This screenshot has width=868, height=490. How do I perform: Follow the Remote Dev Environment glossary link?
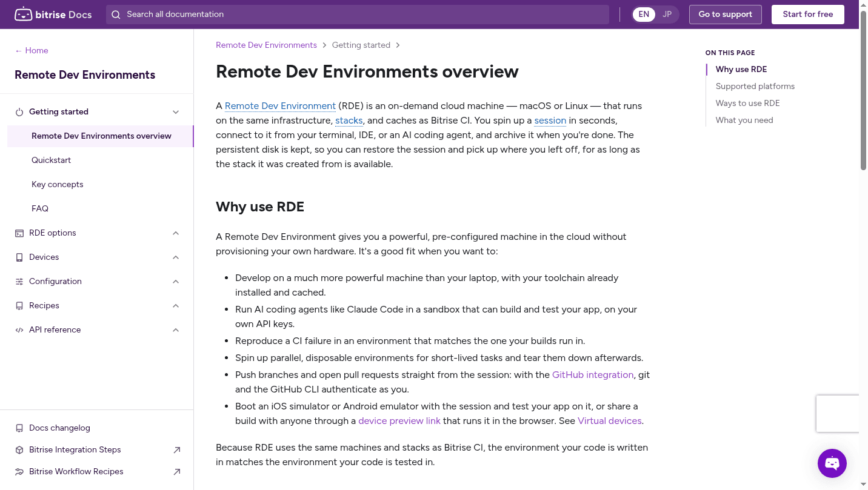[280, 106]
